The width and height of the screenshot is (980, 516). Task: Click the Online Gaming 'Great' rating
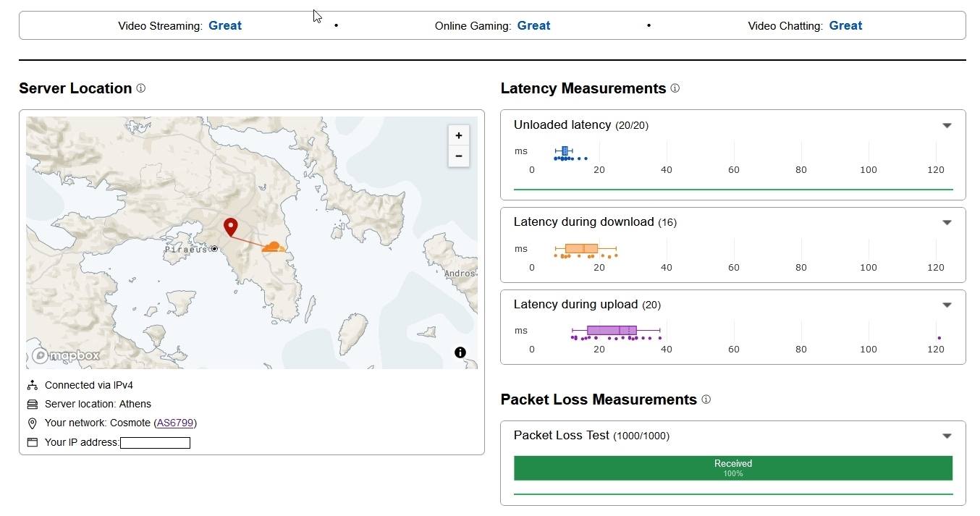click(534, 25)
